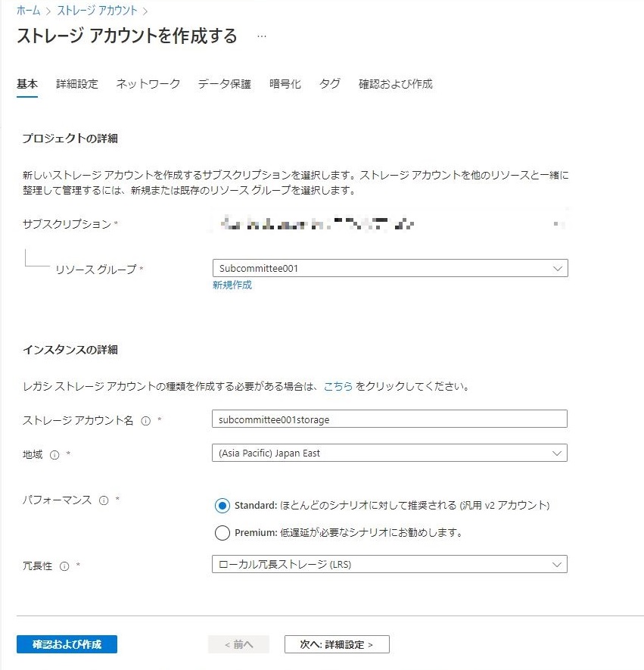Viewport: 644px width, 670px height.
Task: Open the タグ tab
Action: pyautogui.click(x=330, y=84)
